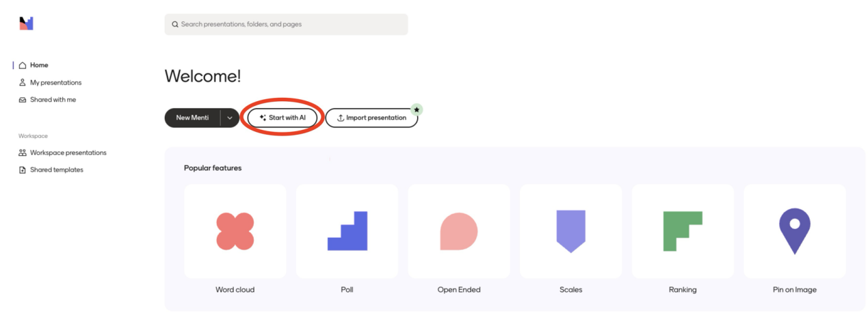Click the Word cloud feature icon
868x322 pixels.
click(x=235, y=231)
